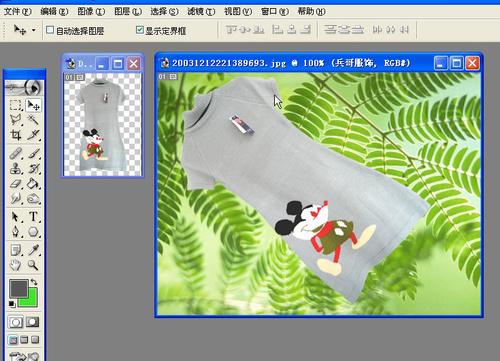Select the History Brush tool
The height and width of the screenshot is (361, 500).
pyautogui.click(x=33, y=168)
